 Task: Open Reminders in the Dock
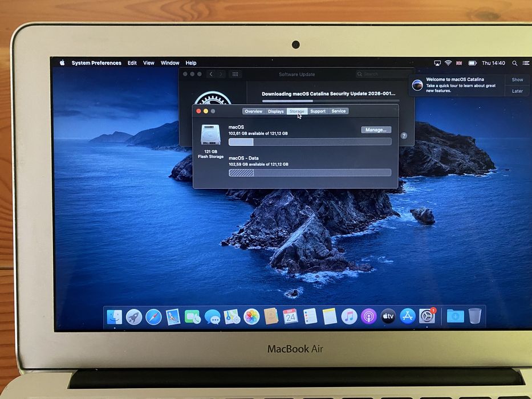pos(310,316)
